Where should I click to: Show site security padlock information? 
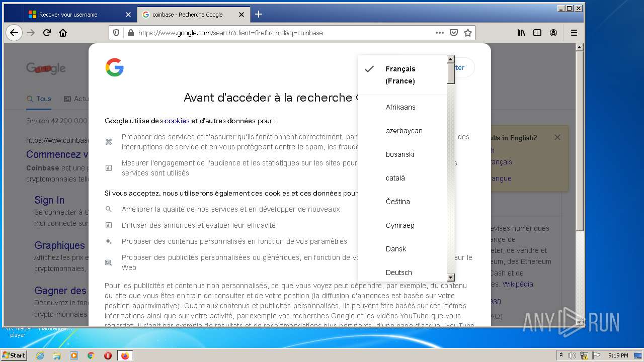pyautogui.click(x=131, y=33)
